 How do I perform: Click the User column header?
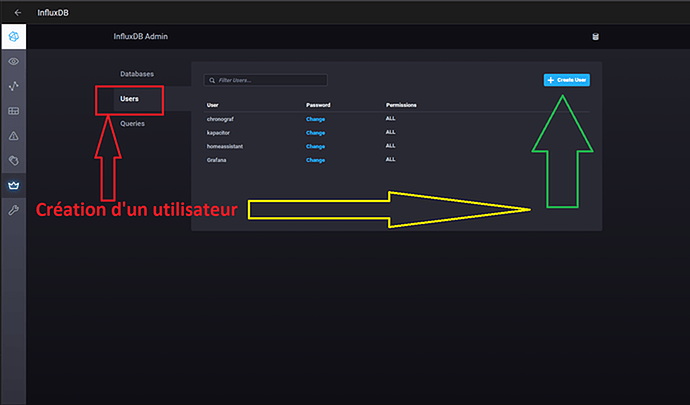(213, 105)
